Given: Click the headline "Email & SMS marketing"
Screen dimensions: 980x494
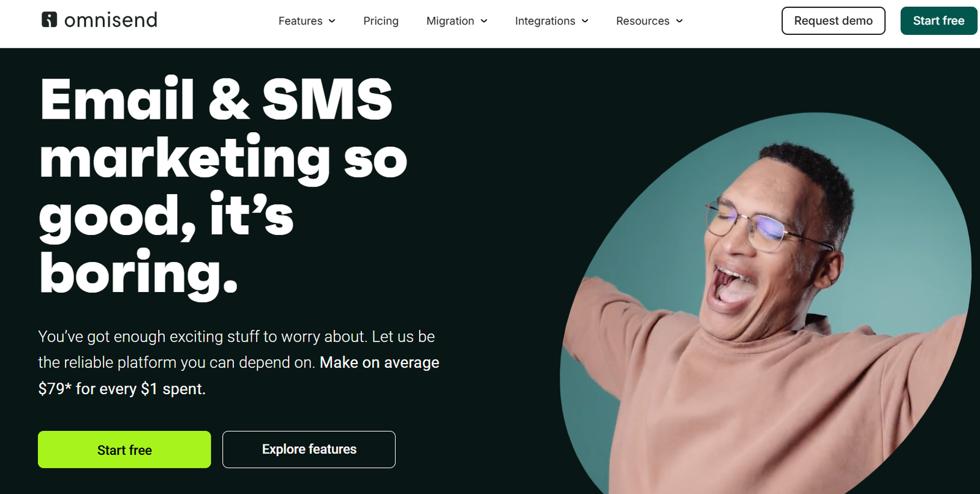Looking at the screenshot, I should click(224, 129).
